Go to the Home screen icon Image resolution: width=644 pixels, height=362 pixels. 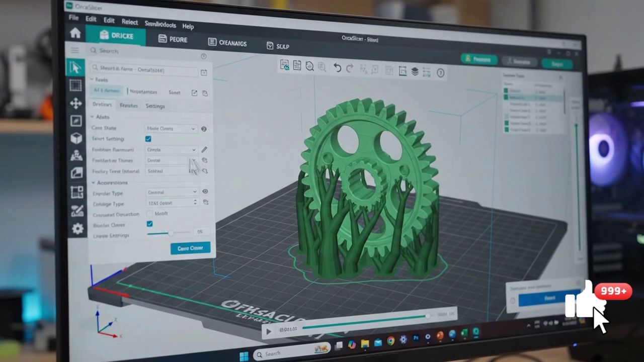(75, 33)
